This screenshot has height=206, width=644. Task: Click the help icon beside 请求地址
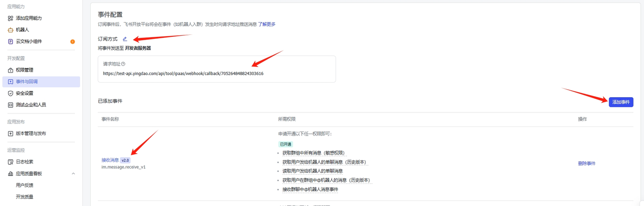[x=123, y=64]
